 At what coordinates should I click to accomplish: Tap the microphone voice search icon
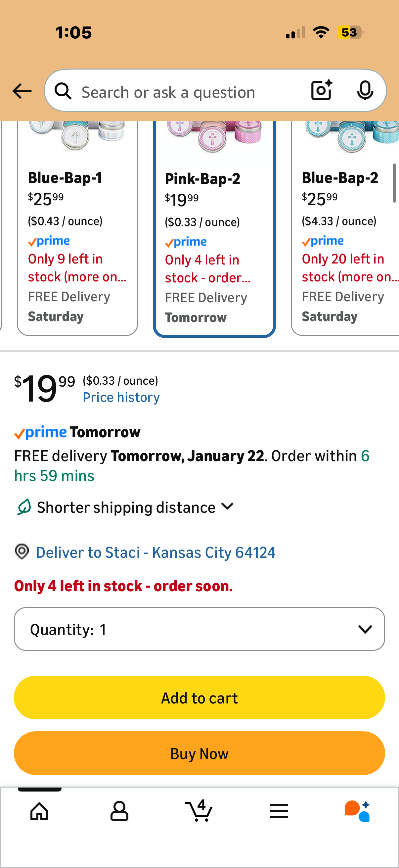(x=365, y=90)
